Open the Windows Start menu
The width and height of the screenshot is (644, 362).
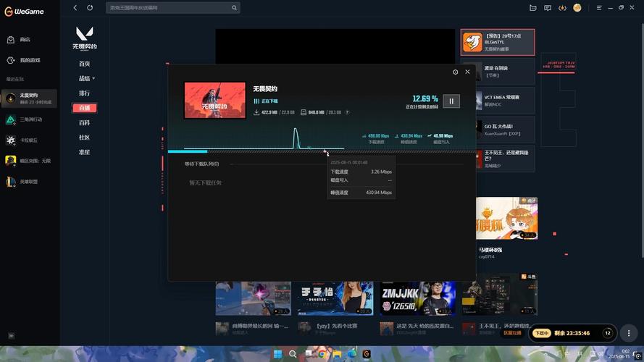277,354
